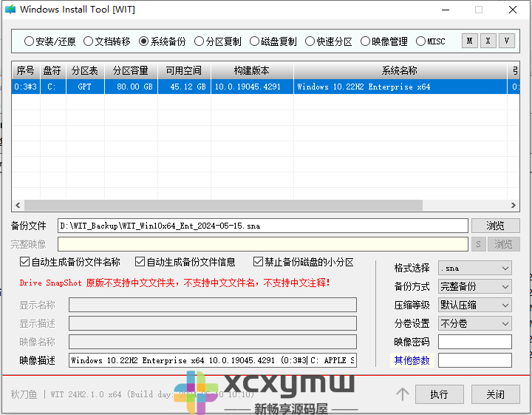The width and height of the screenshot is (532, 415).
Task: Click the 其他参数 input field
Action: click(x=474, y=360)
